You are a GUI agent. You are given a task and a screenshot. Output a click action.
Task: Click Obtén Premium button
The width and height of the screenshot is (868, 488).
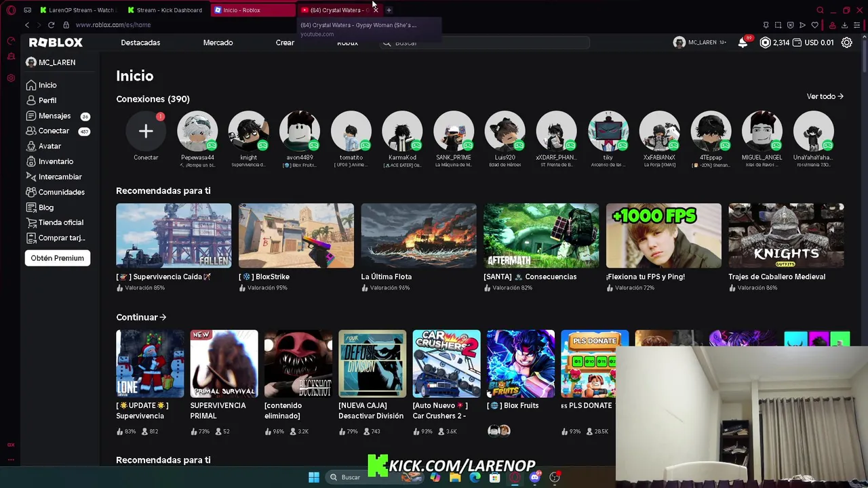click(58, 258)
